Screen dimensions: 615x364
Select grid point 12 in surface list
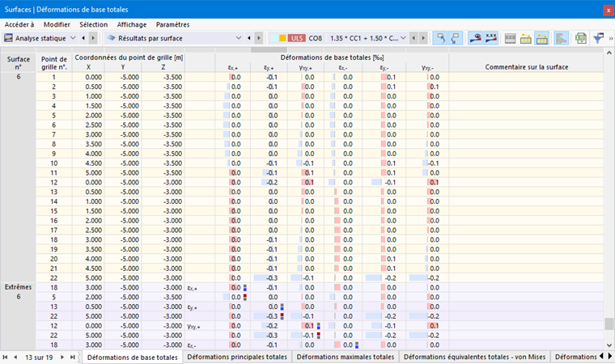pos(53,182)
